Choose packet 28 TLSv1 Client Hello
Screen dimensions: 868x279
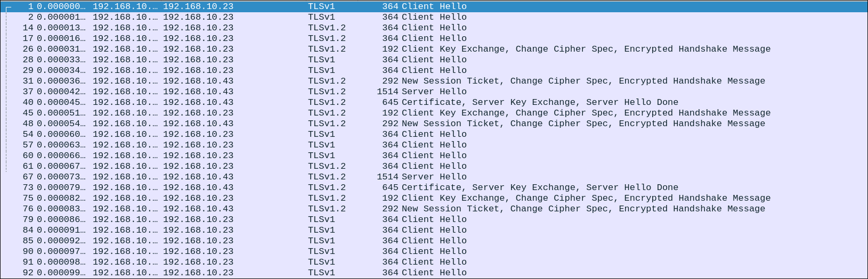click(x=434, y=60)
